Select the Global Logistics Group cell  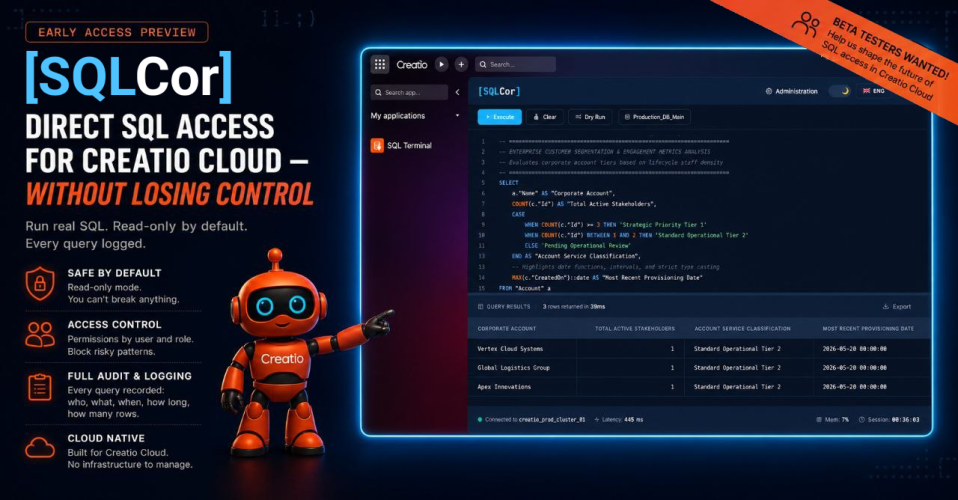point(513,367)
